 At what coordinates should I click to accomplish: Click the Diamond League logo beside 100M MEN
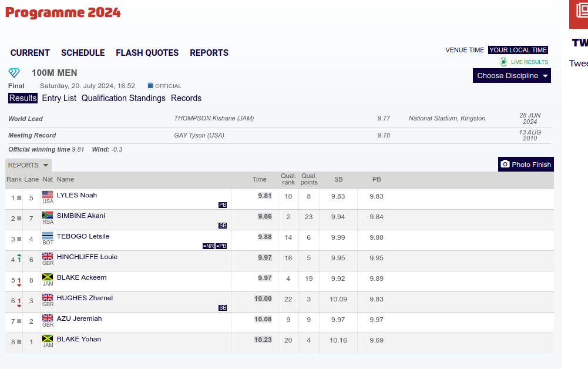tap(14, 73)
